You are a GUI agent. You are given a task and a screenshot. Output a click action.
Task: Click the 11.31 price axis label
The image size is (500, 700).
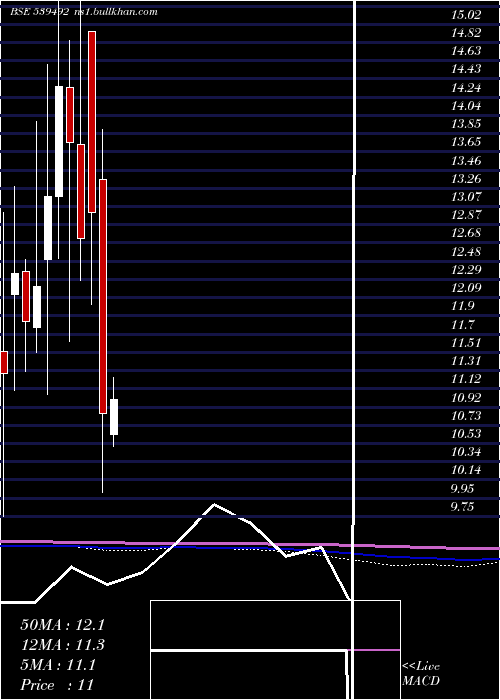pos(466,361)
